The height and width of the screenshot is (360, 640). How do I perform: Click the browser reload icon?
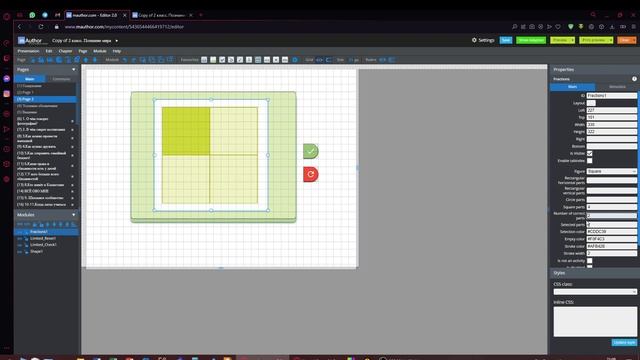[x=41, y=27]
